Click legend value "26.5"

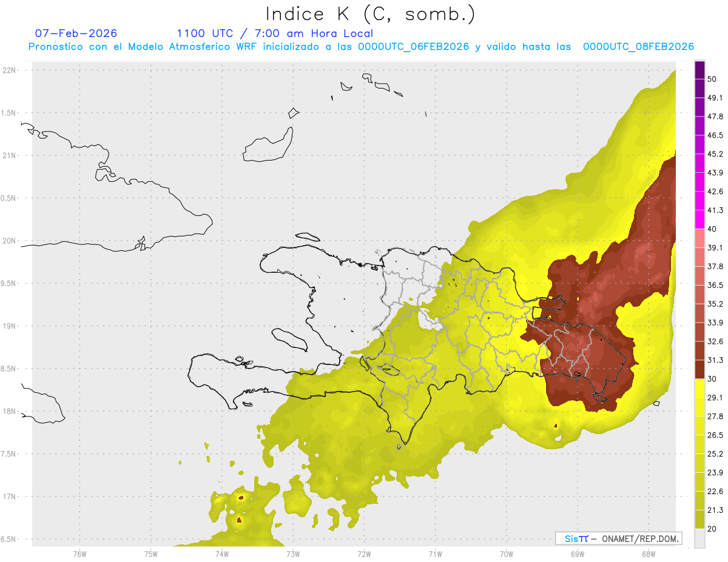(715, 435)
